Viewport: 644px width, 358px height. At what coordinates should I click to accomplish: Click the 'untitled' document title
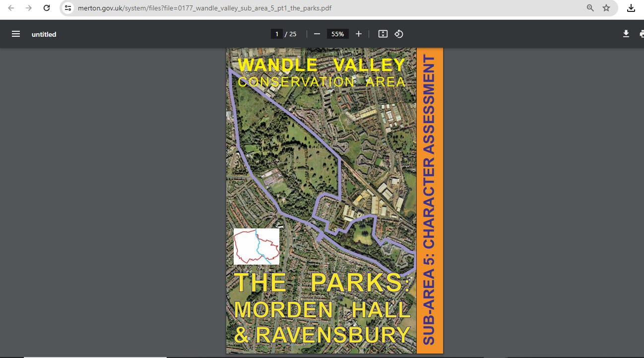(x=44, y=34)
